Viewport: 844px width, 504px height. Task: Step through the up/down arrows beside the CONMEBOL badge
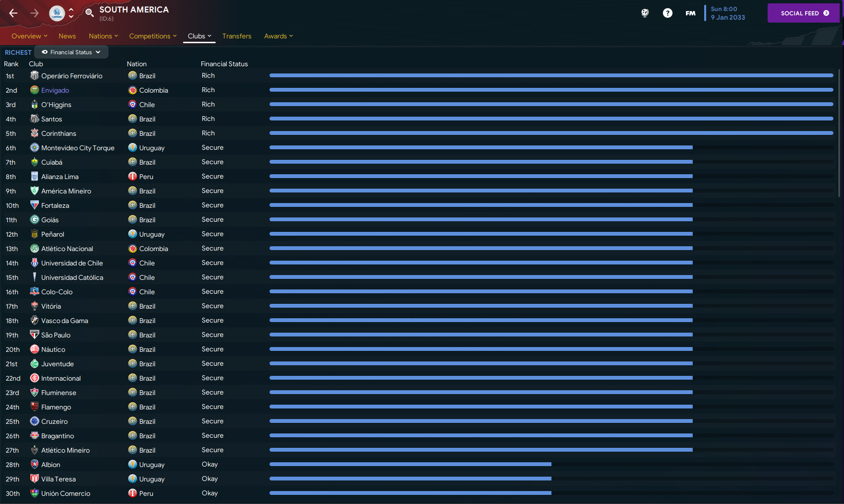(71, 13)
